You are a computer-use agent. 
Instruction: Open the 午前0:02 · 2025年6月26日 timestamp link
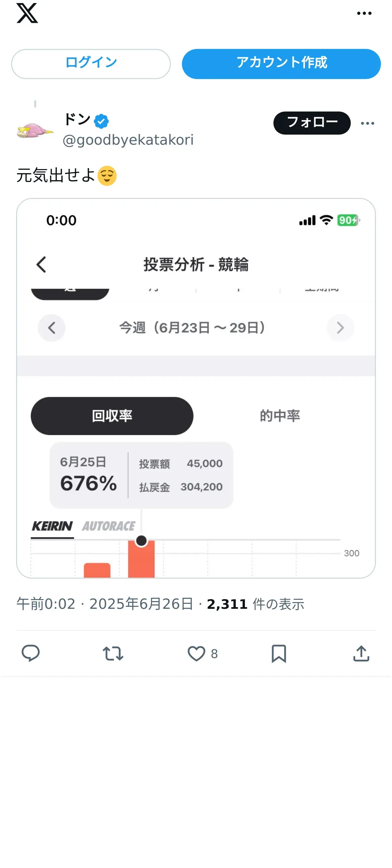point(105,604)
